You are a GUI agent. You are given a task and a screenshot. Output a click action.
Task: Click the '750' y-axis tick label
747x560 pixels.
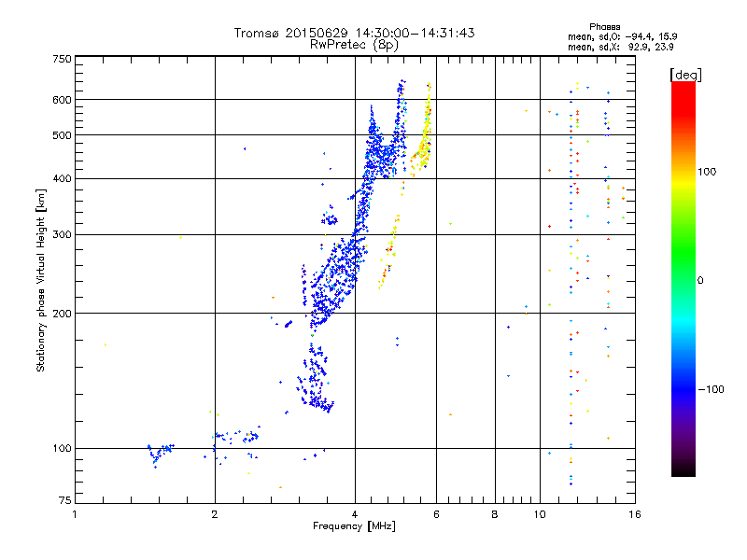[62, 59]
